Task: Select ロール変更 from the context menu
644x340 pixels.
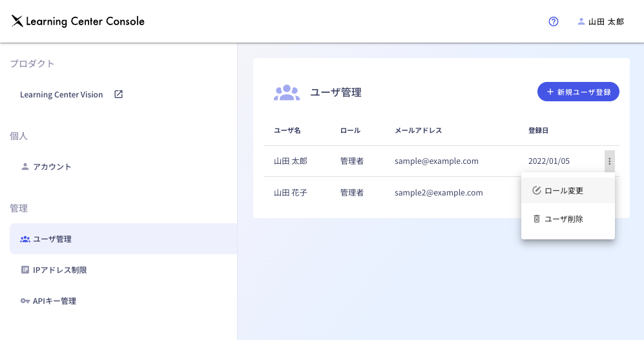Action: coord(564,190)
